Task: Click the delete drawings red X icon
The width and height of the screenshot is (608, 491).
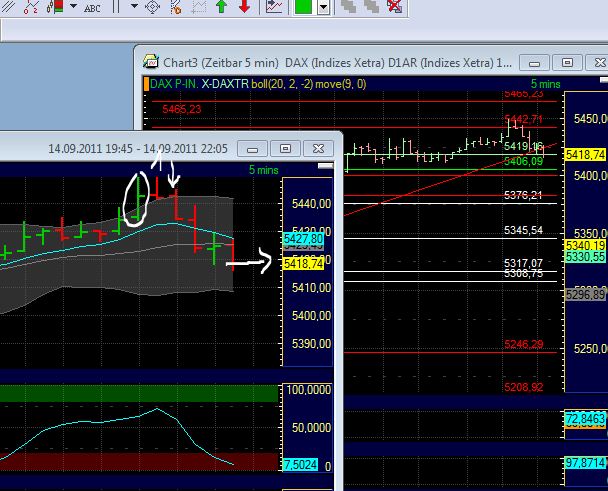Action: [x=394, y=6]
